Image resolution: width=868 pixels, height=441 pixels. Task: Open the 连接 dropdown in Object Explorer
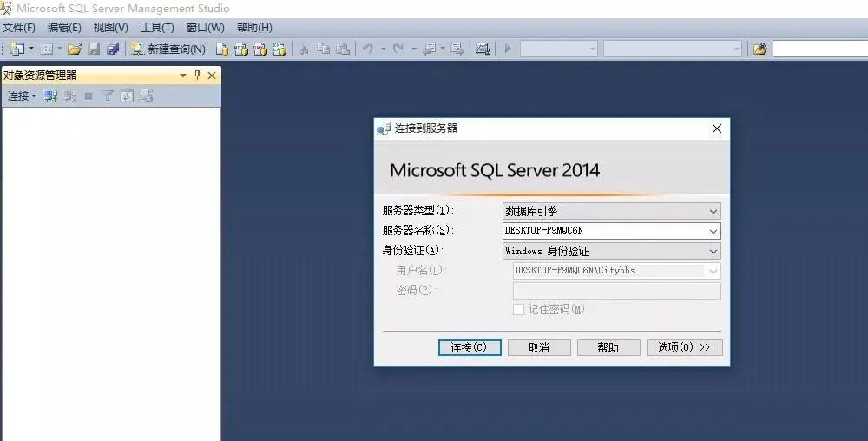[x=22, y=96]
